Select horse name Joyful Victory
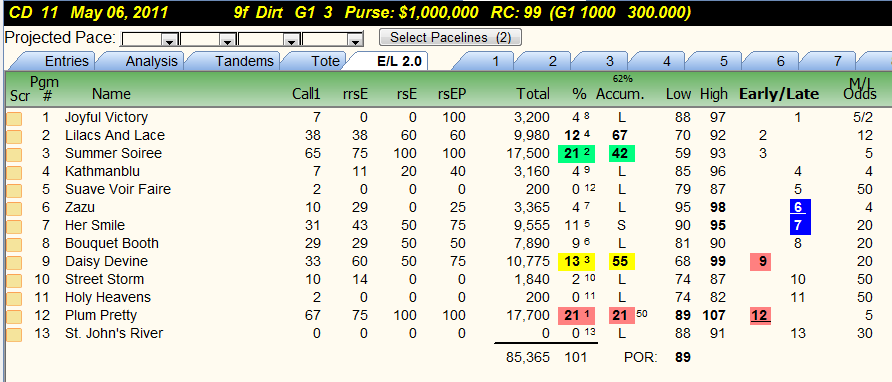 click(106, 118)
